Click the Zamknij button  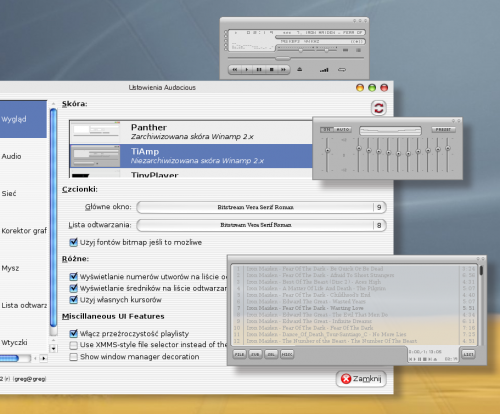(x=361, y=379)
